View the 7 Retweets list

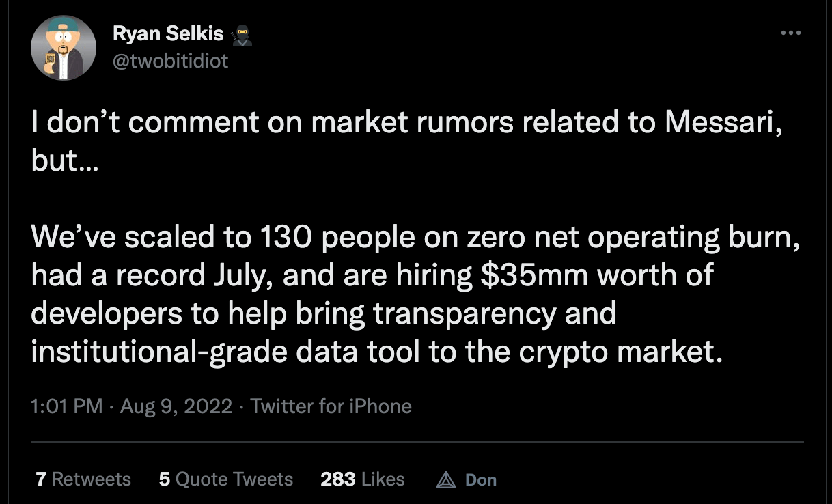(x=83, y=479)
